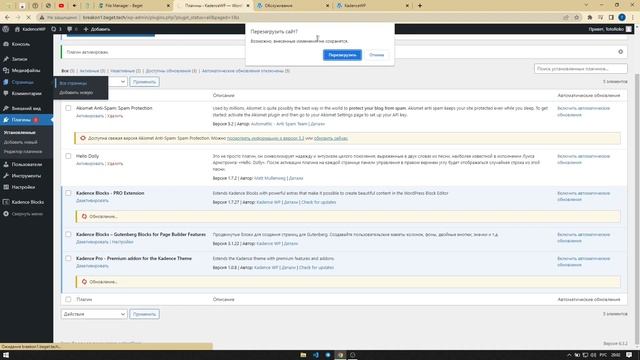Filter plugins by Активные
The image size is (640, 360).
click(92, 71)
